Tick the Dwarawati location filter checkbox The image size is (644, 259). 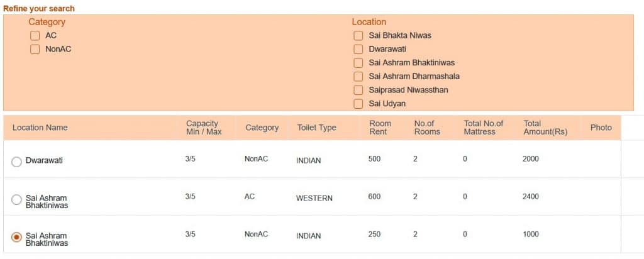coord(358,49)
